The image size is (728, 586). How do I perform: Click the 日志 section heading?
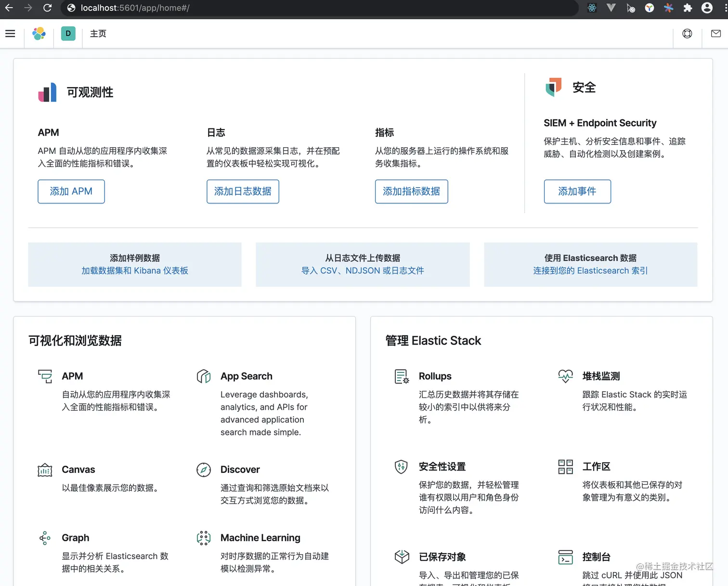216,133
